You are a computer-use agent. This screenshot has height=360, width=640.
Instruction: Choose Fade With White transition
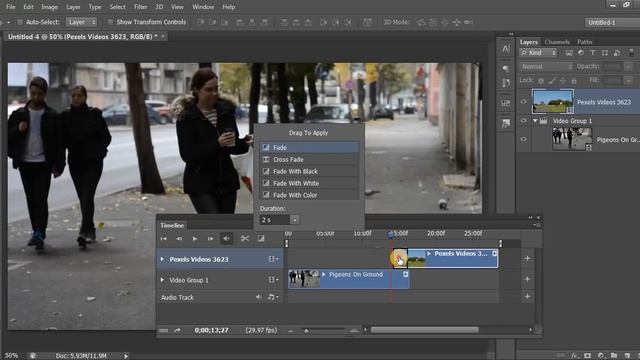pos(309,183)
